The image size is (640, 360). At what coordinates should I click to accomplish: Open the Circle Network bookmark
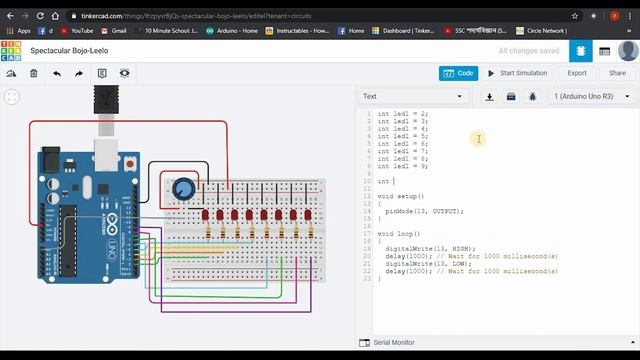tap(542, 31)
